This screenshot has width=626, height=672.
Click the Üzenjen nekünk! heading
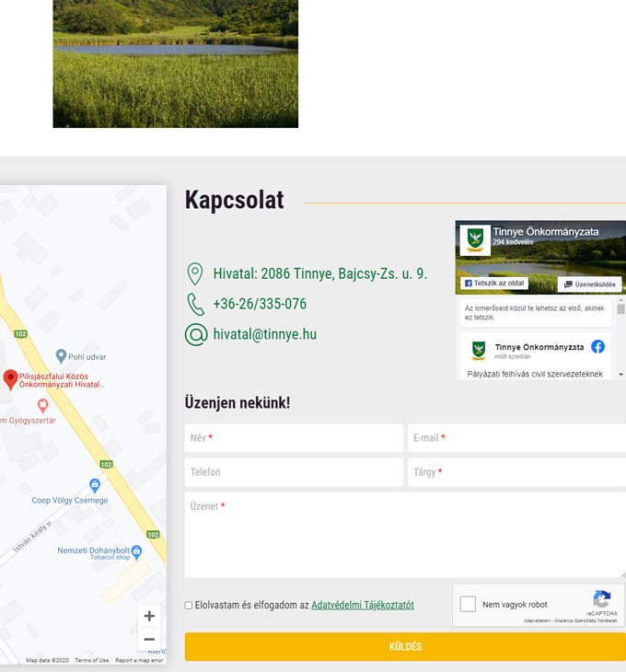(238, 403)
